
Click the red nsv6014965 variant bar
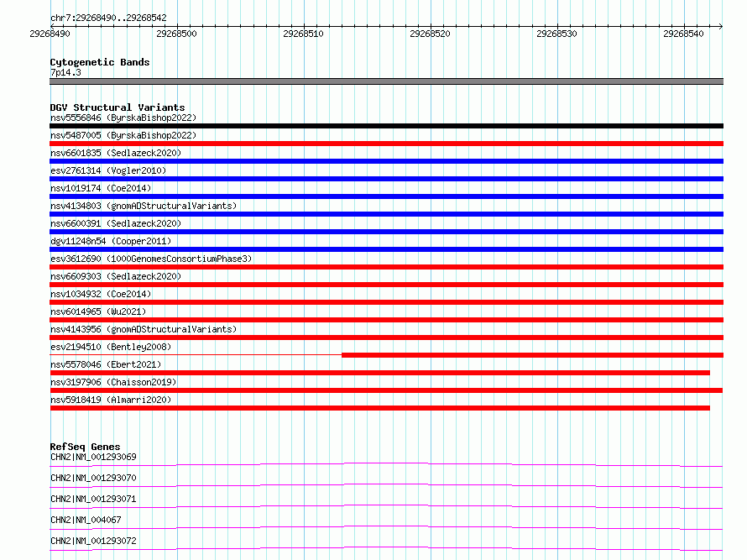click(386, 320)
